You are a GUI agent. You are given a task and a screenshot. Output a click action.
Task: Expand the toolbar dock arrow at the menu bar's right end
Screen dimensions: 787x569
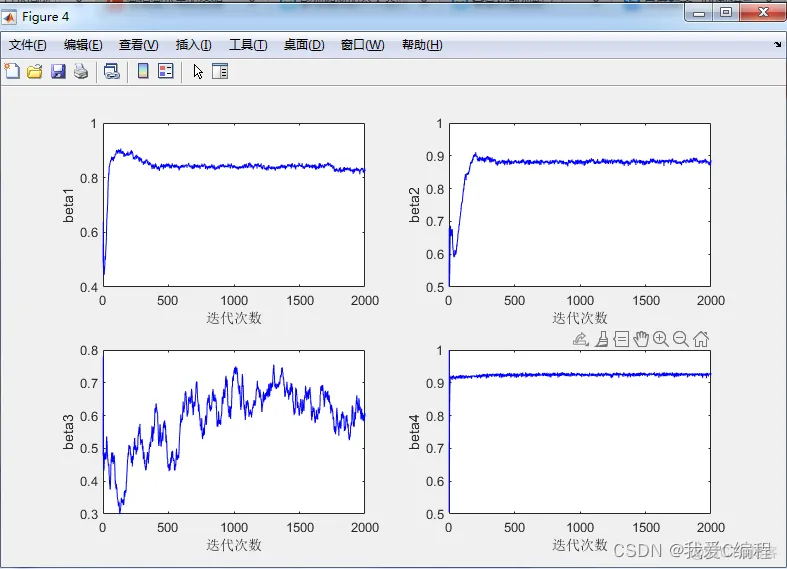click(x=777, y=45)
